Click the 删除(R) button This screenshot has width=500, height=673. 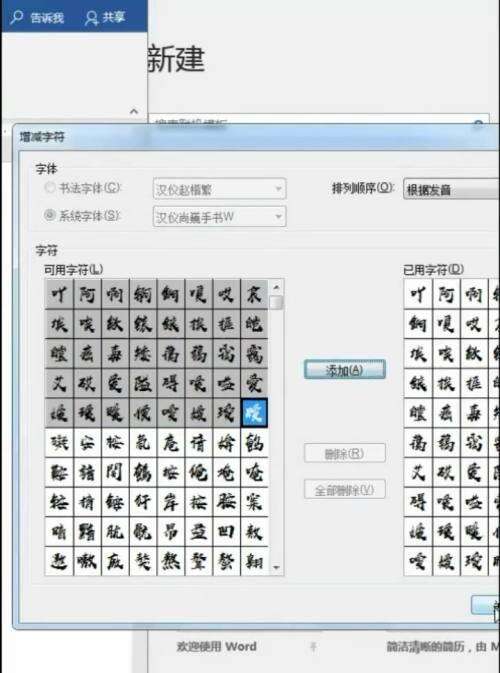click(x=345, y=453)
